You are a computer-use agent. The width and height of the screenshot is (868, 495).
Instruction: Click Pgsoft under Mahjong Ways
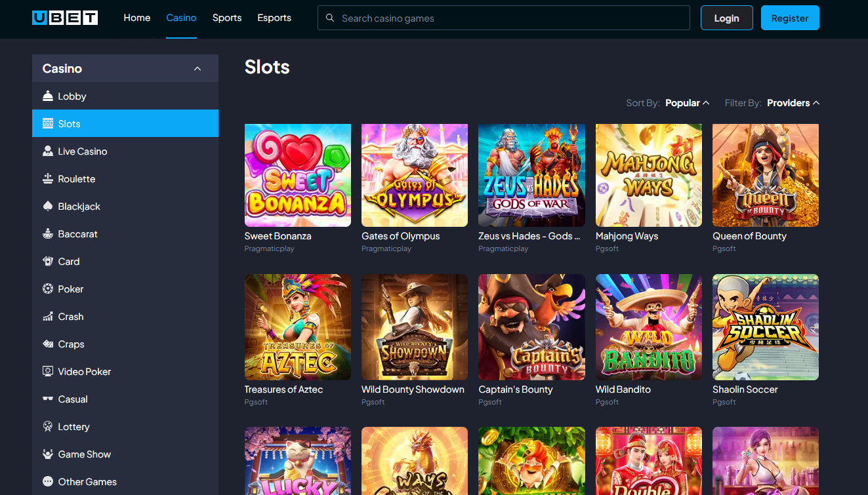[x=607, y=249]
